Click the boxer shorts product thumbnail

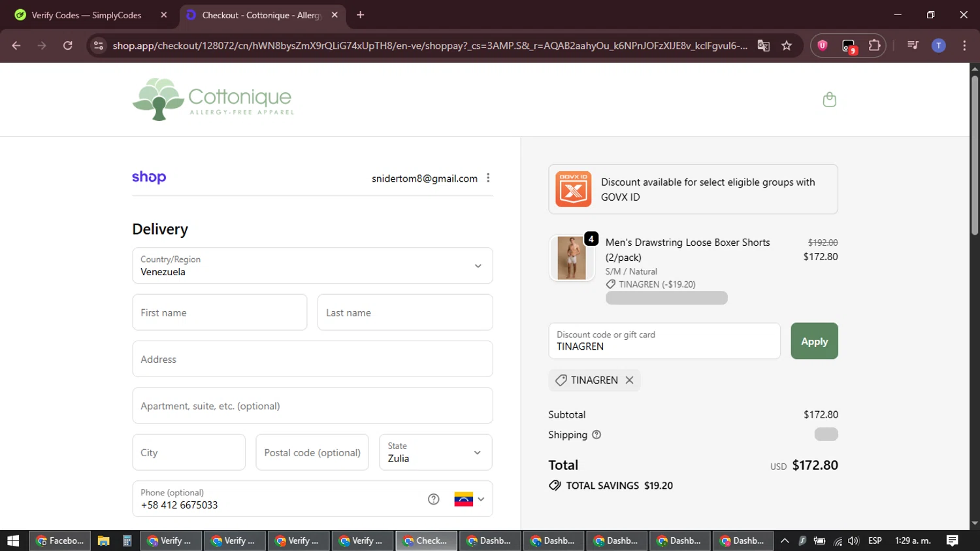572,258
